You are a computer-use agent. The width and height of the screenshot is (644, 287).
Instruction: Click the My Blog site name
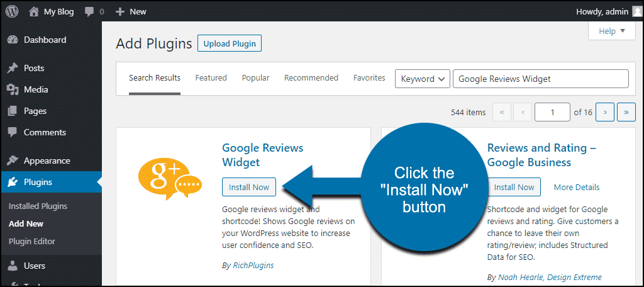(58, 12)
